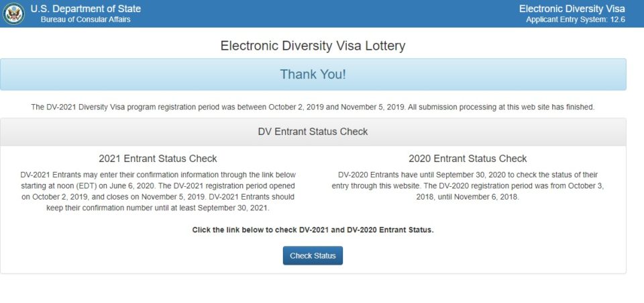Click the bold instruction about checking Entrant Status
This screenshot has height=303, width=644.
313,230
